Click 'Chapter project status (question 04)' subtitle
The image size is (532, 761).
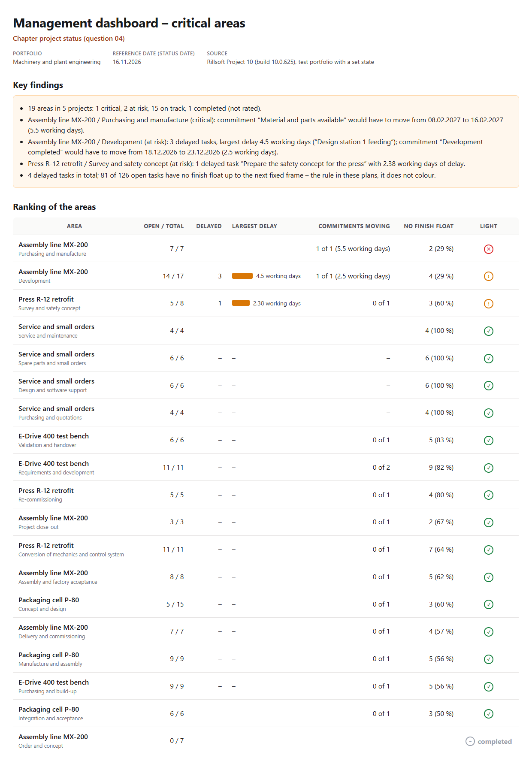coord(69,39)
